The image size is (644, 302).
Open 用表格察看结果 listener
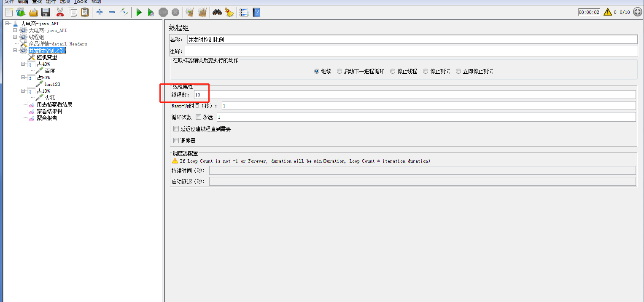click(54, 104)
